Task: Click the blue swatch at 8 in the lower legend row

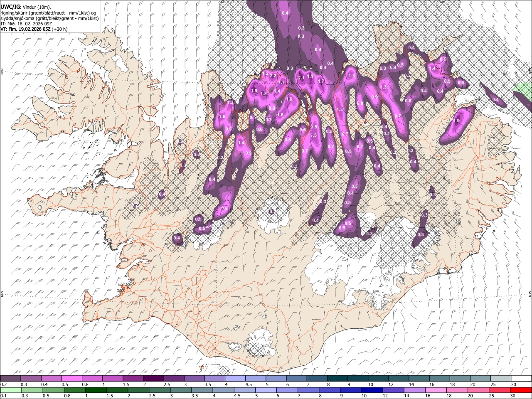Action: [330, 390]
